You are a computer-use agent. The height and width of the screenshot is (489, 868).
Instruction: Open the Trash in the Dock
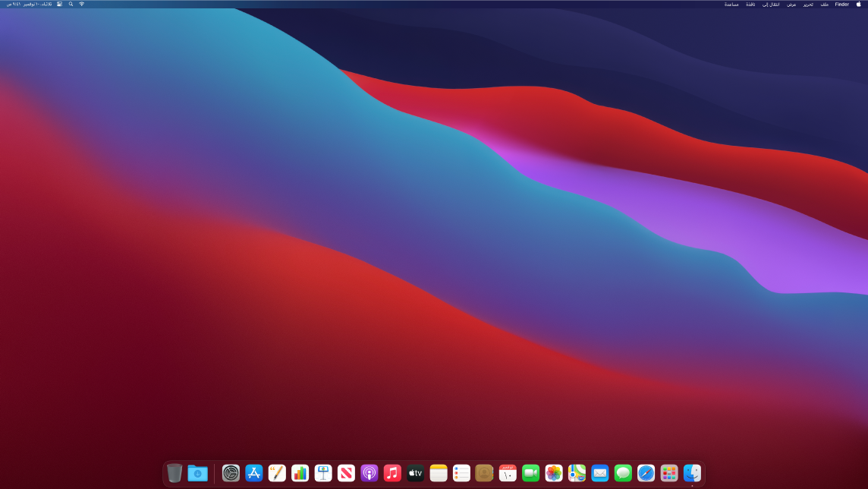point(175,473)
